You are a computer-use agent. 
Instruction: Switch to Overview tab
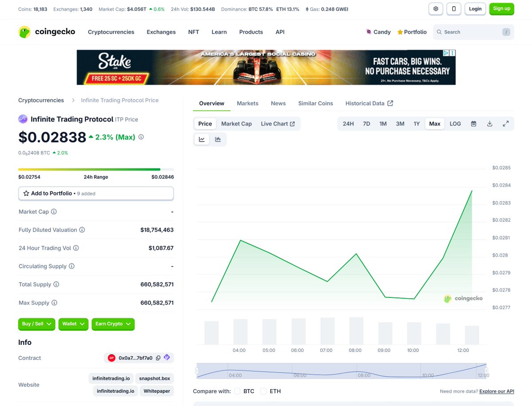(211, 103)
